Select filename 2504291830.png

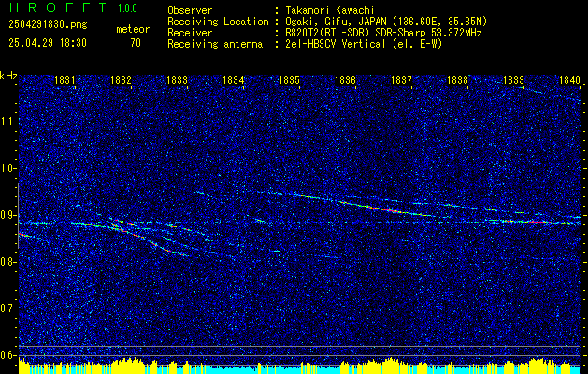[x=48, y=25]
